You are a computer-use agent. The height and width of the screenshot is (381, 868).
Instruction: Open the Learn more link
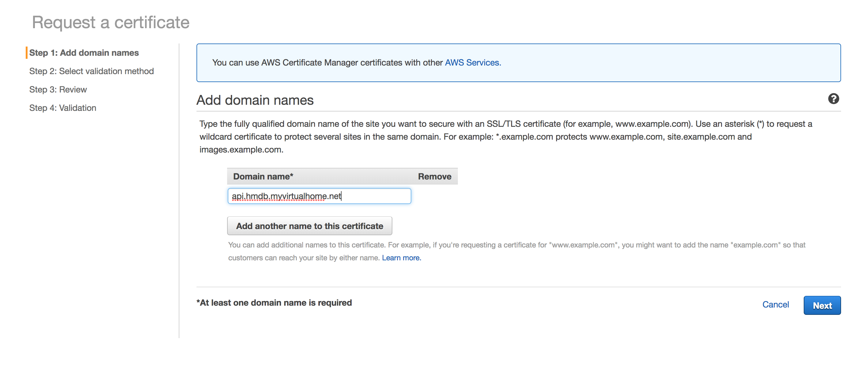coord(401,258)
